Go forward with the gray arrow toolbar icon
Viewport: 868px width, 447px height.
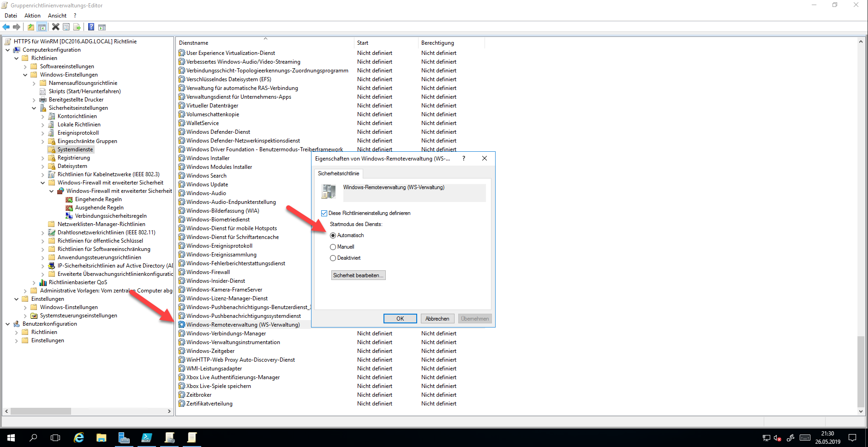click(17, 27)
